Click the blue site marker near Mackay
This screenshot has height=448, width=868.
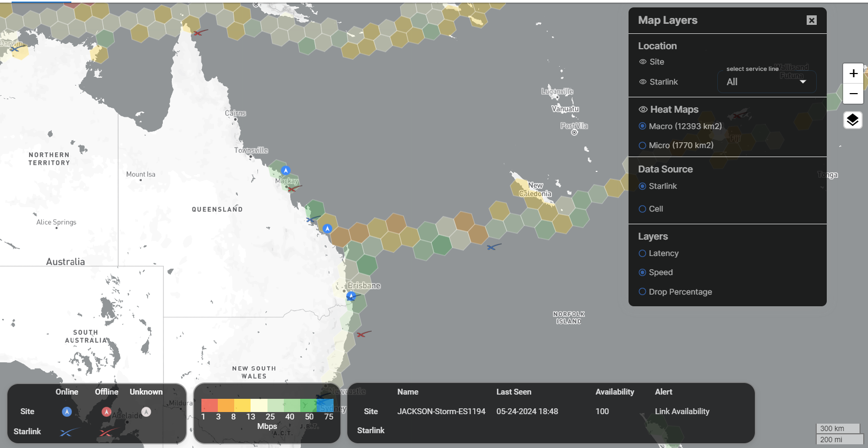[x=285, y=170]
